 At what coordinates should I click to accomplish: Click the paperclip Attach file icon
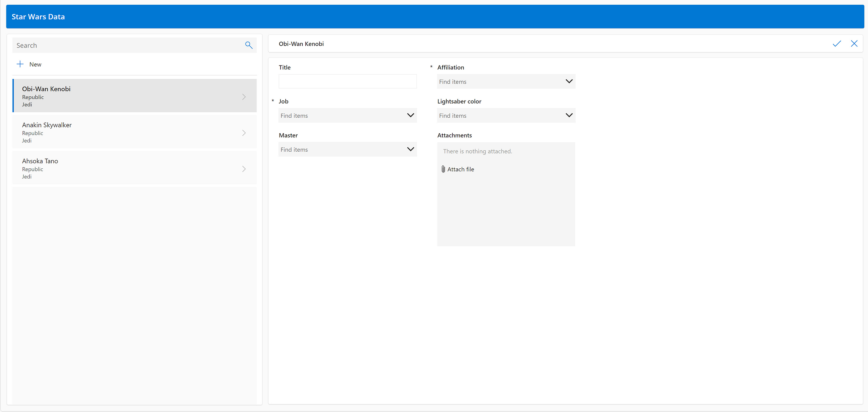[x=443, y=169]
